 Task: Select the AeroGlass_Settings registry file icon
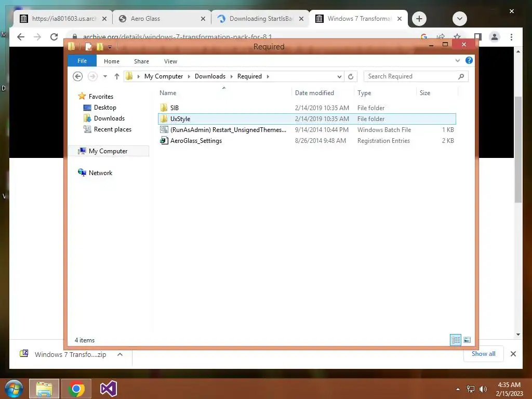click(164, 140)
